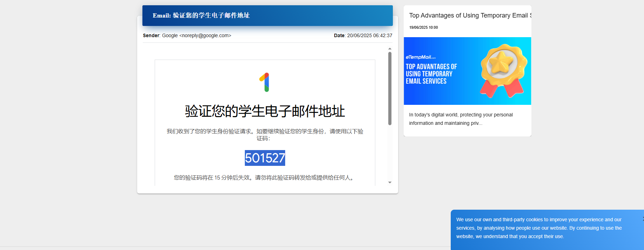Screen dimensions: 644x250
Task: Click the paragraph starting 我们收到了您的学生身份验证请求
Action: click(x=265, y=135)
